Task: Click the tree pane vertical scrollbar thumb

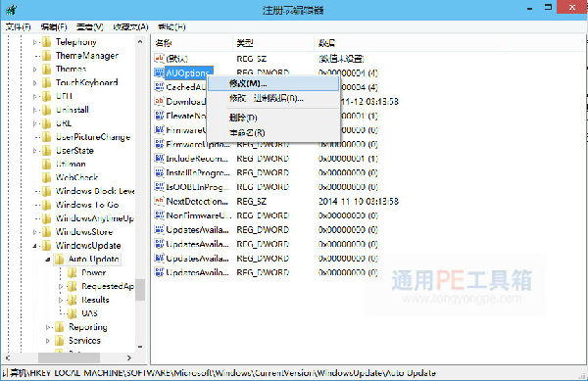Action: click(x=140, y=290)
